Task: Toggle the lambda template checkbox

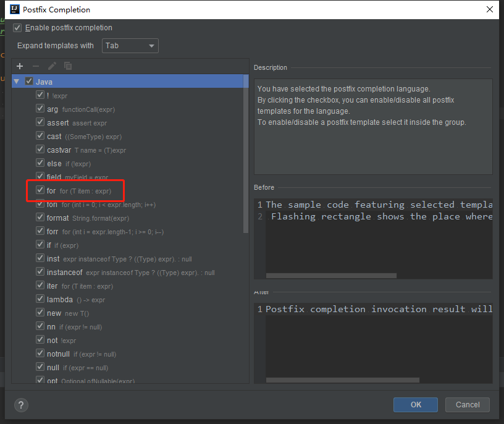Action: coord(40,299)
